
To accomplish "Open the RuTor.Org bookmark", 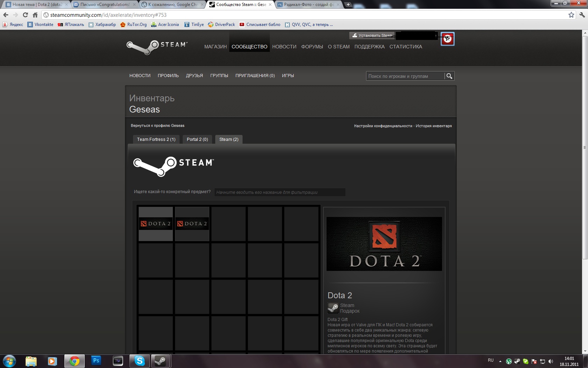I will [133, 25].
